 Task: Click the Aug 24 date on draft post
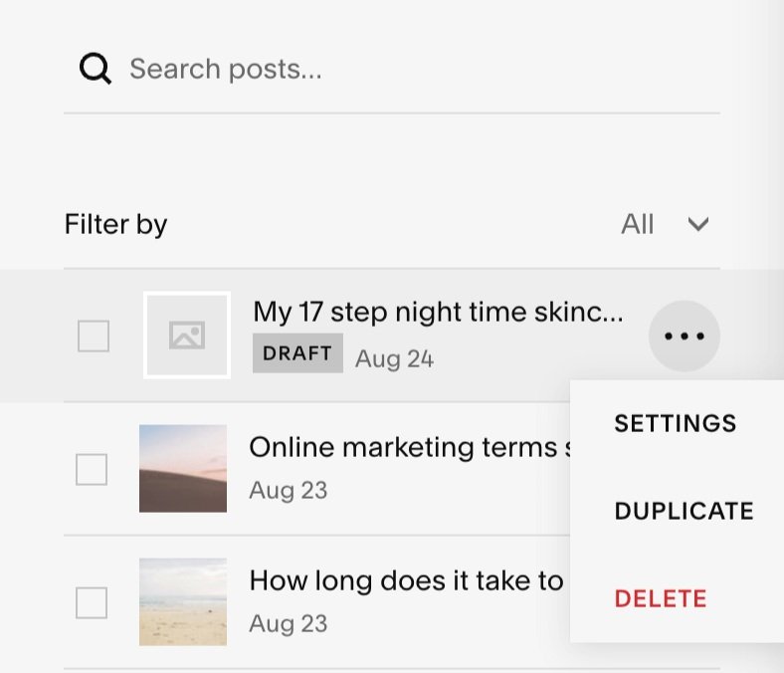[x=395, y=358]
